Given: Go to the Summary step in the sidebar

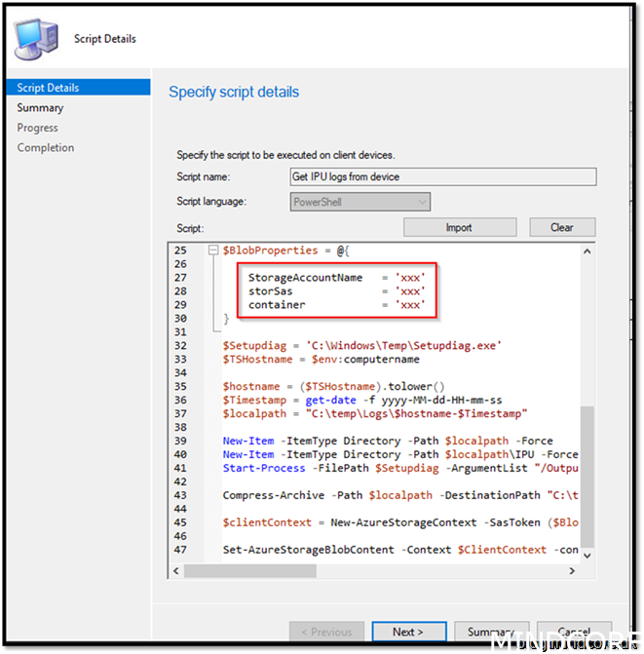Looking at the screenshot, I should coord(40,108).
